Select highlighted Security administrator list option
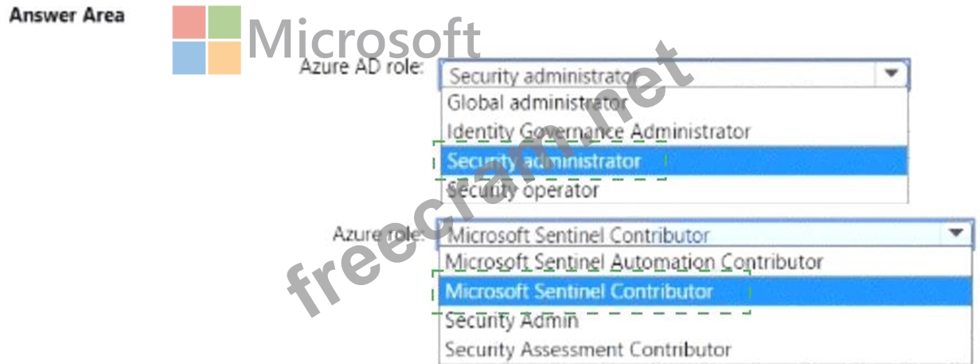 544,161
